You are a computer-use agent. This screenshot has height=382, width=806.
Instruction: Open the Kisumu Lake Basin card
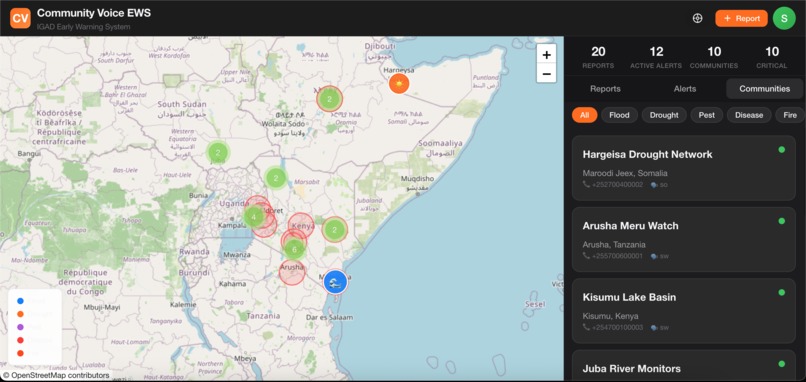click(684, 311)
